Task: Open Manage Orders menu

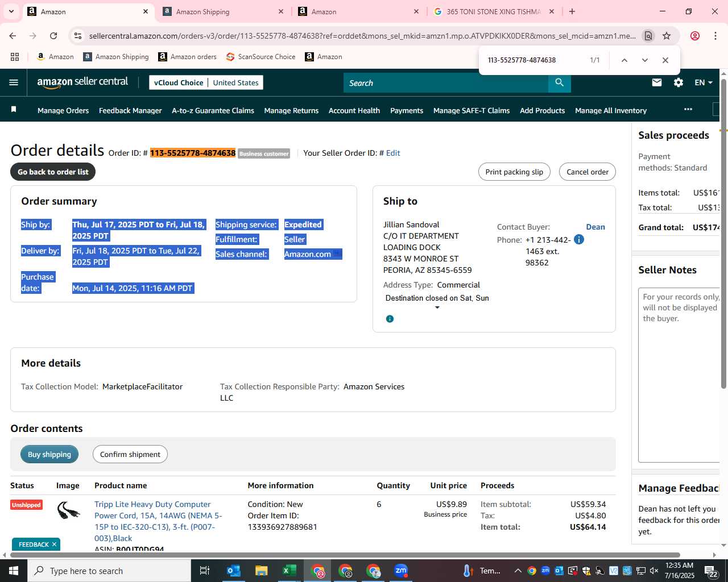Action: click(63, 110)
